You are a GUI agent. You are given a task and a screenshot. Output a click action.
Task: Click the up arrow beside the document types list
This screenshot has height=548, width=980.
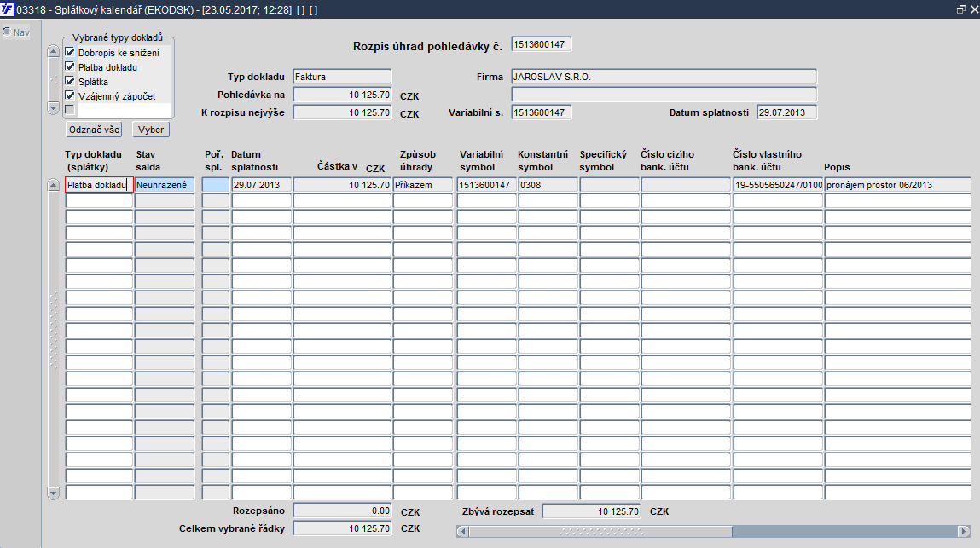pyautogui.click(x=53, y=51)
